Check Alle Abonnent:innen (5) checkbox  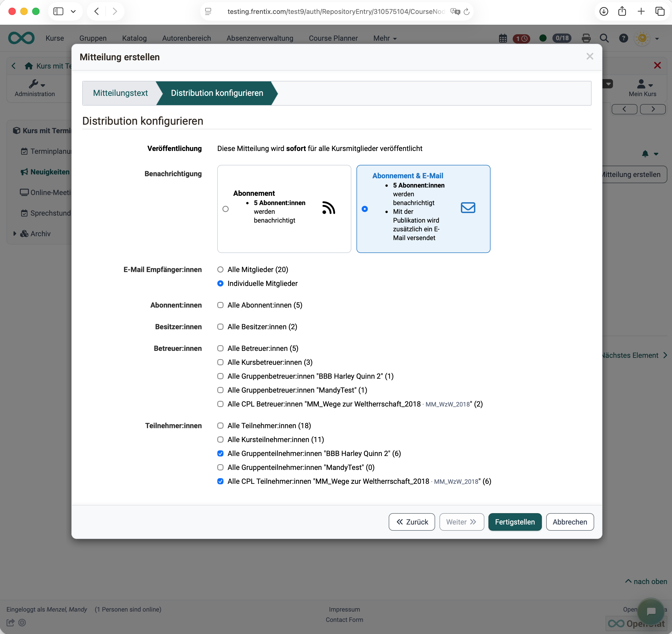click(220, 305)
